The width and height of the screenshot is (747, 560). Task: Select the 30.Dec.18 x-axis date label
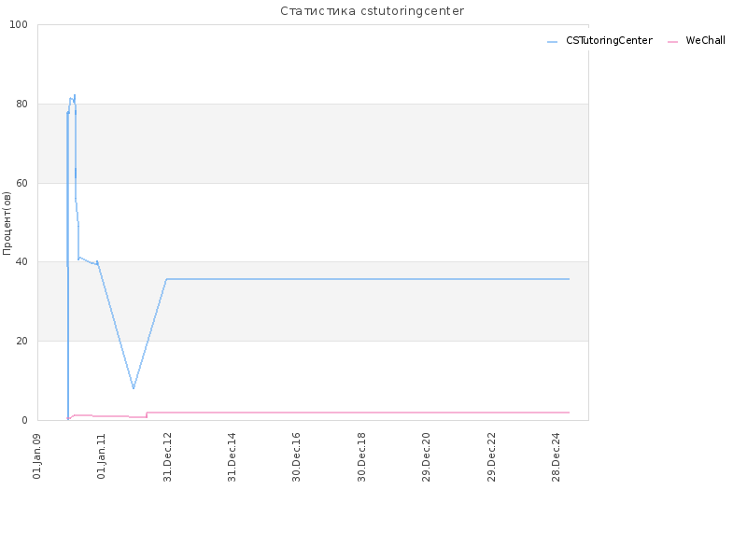coord(361,456)
